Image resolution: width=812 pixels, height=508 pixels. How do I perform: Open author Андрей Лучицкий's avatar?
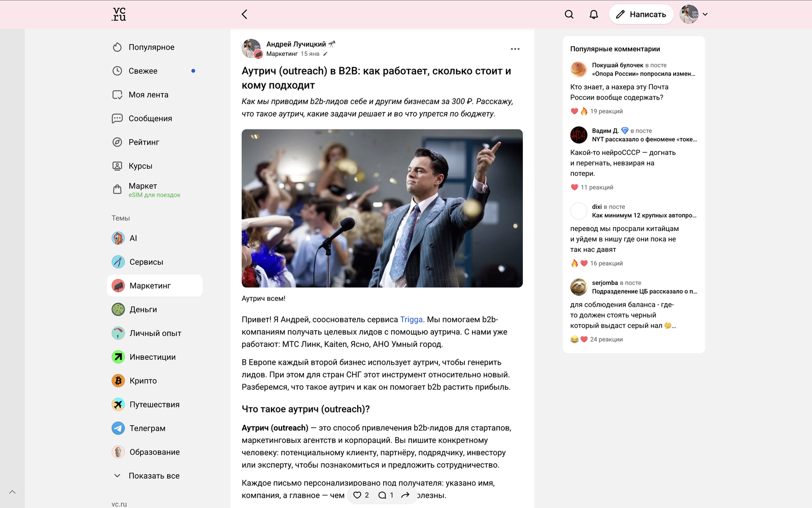[252, 49]
